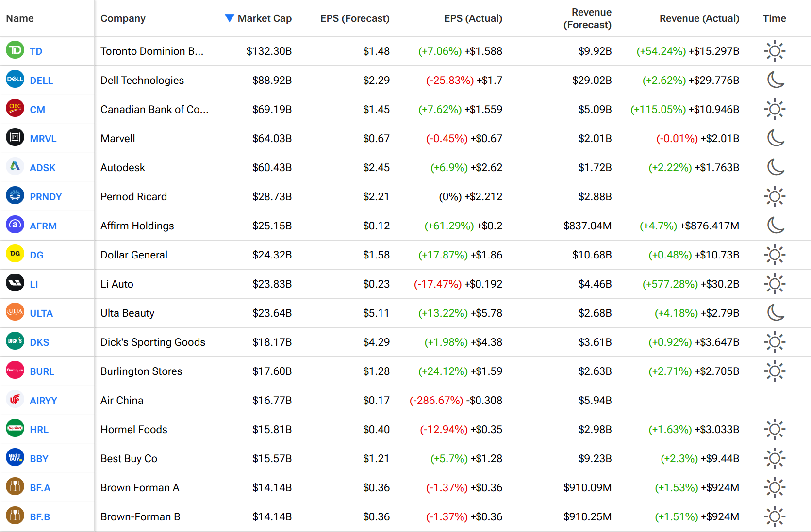This screenshot has width=811, height=532.
Task: Sort by the Name column header
Action: [20, 18]
